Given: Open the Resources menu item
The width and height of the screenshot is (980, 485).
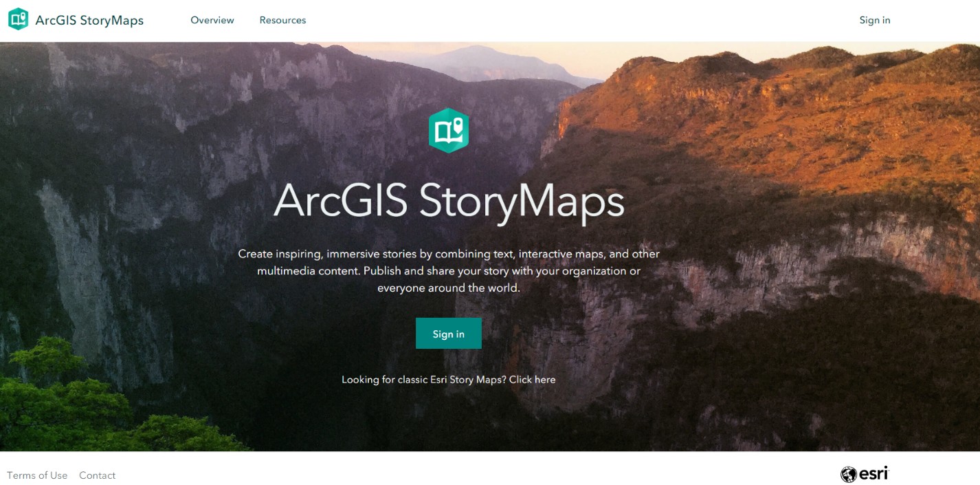Looking at the screenshot, I should tap(282, 20).
